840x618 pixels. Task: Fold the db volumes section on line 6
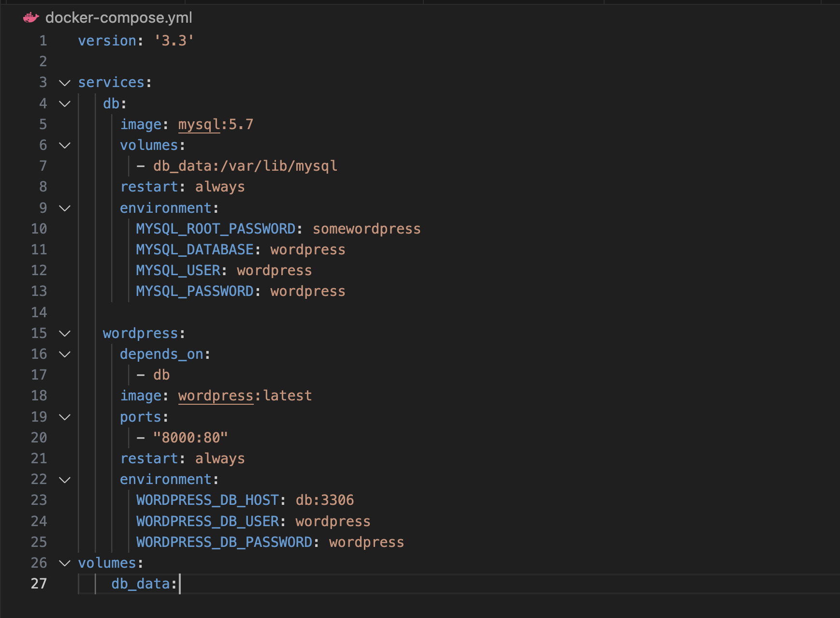point(65,145)
